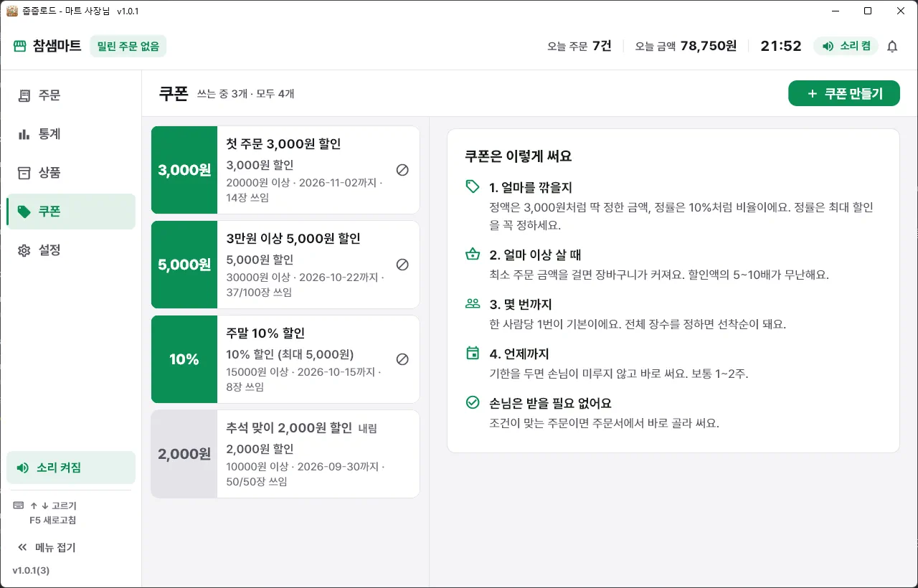
Task: Disable the 첫 주문 3,000원 할인 coupon
Action: tap(402, 170)
